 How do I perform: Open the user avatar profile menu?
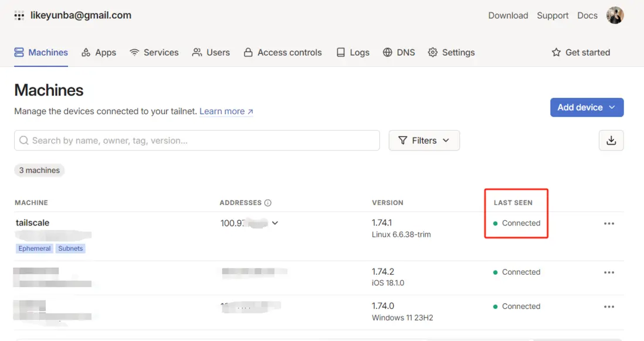(615, 16)
